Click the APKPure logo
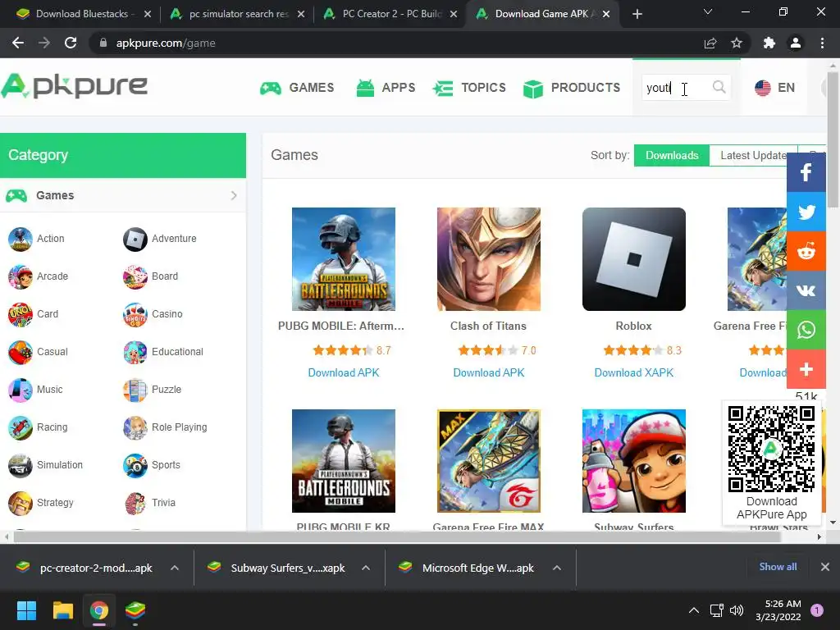840x630 pixels. [74, 85]
